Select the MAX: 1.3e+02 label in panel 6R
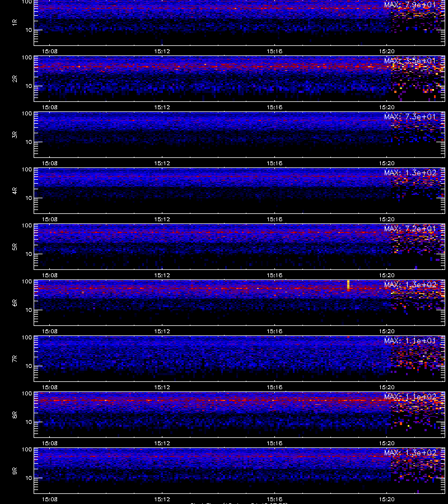Viewport: 448px width, 504px height. point(410,285)
